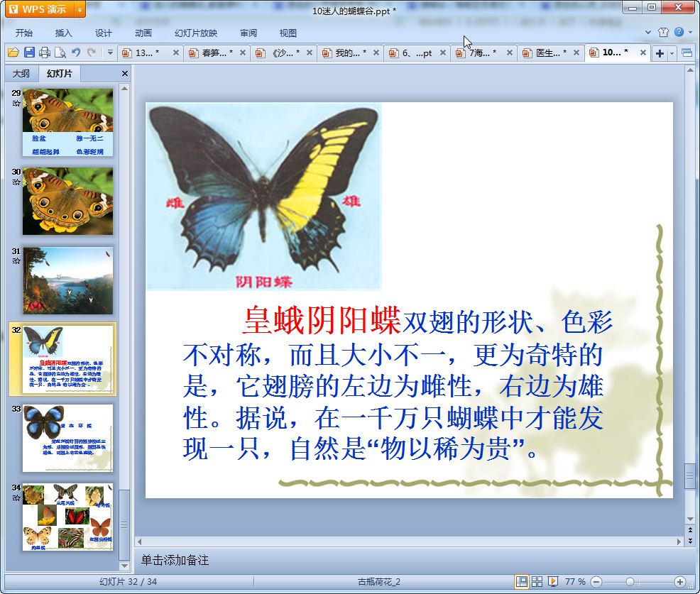Image resolution: width=700 pixels, height=594 pixels.
Task: Click animation star icon under slide 34
Action: [x=16, y=497]
